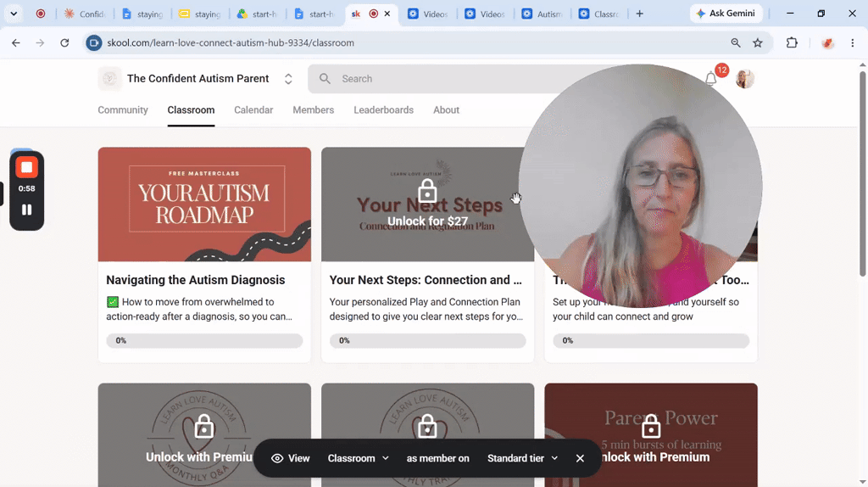The height and width of the screenshot is (487, 868).
Task: Open the notifications bell showing 12
Action: [x=711, y=79]
